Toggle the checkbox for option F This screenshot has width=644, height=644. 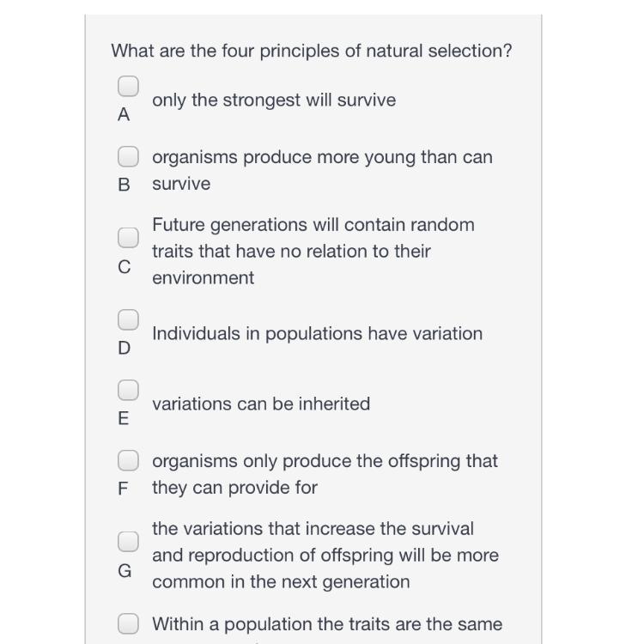(x=128, y=460)
